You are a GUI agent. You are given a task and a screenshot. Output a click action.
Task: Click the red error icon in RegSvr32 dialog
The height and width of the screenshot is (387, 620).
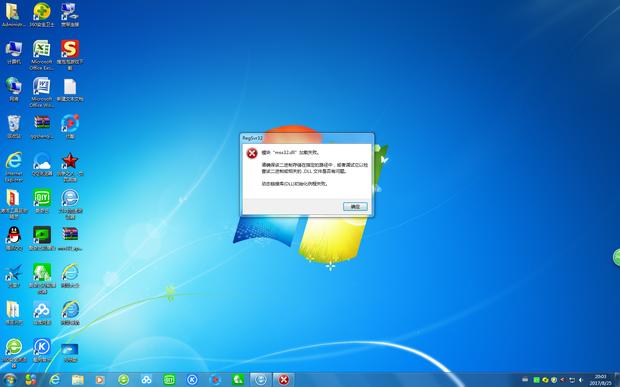point(252,153)
